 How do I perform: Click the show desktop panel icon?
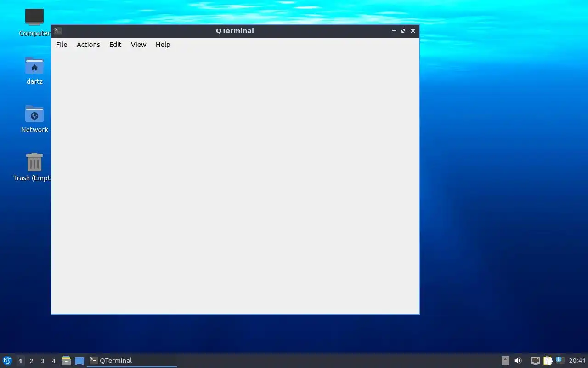79,361
